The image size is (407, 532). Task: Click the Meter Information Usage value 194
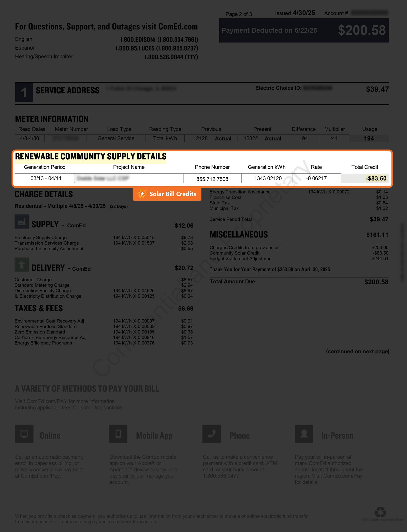coord(369,138)
